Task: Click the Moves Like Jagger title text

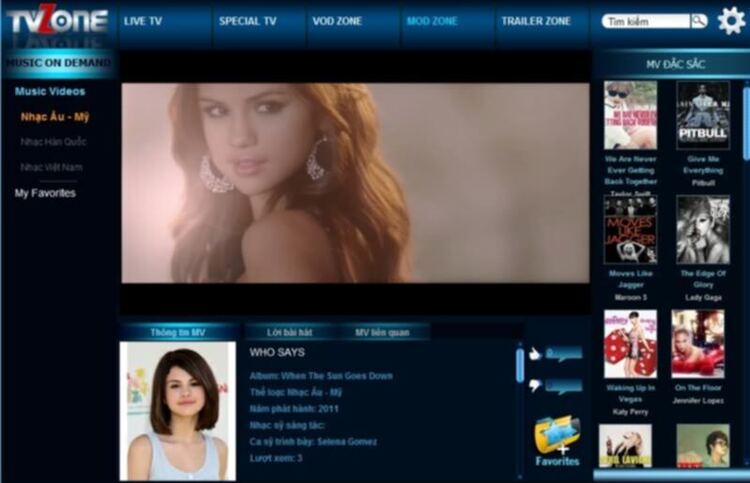Action: (631, 279)
